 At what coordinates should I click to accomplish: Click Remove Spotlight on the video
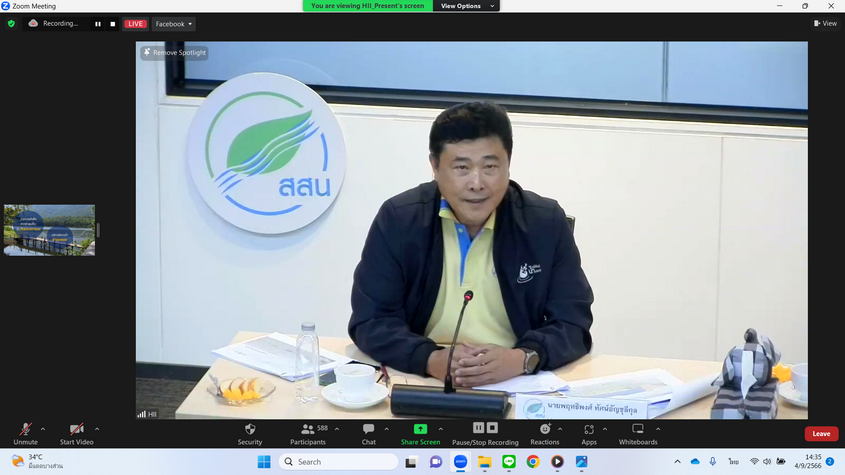tap(175, 52)
